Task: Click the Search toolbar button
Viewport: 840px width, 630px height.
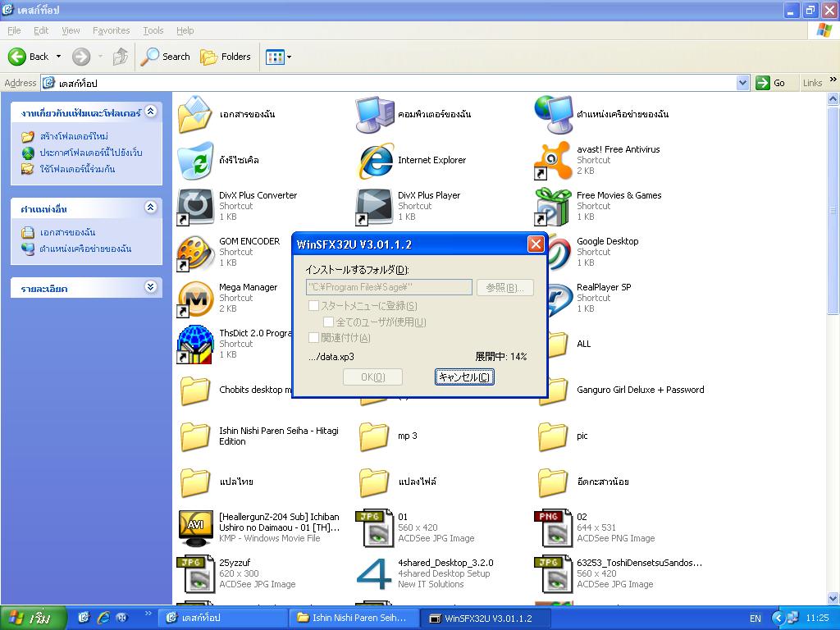Action: [x=166, y=57]
